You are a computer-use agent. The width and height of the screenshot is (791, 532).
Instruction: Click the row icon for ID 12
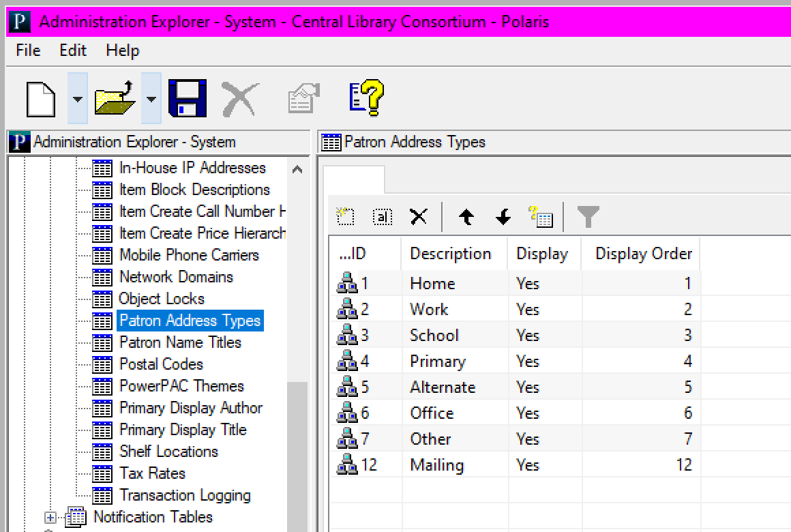point(347,465)
